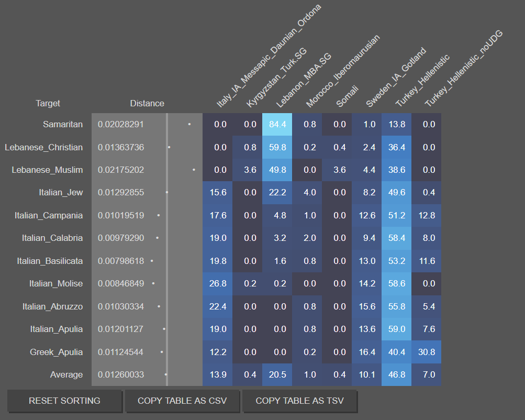Click Italian_Campania distance 0.01019519

tap(120, 215)
